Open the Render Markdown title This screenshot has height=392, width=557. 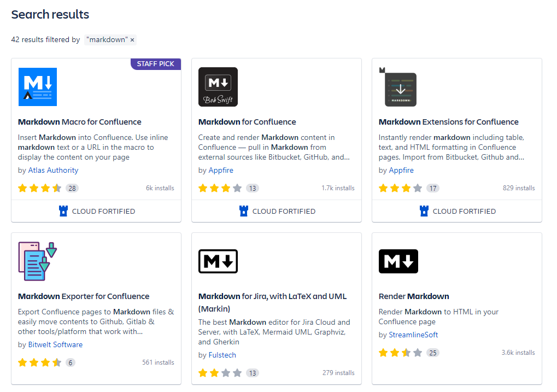pos(414,296)
